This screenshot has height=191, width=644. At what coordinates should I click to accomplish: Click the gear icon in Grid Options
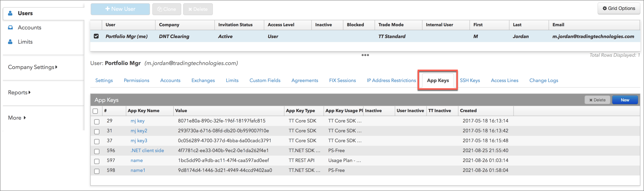[x=604, y=8]
